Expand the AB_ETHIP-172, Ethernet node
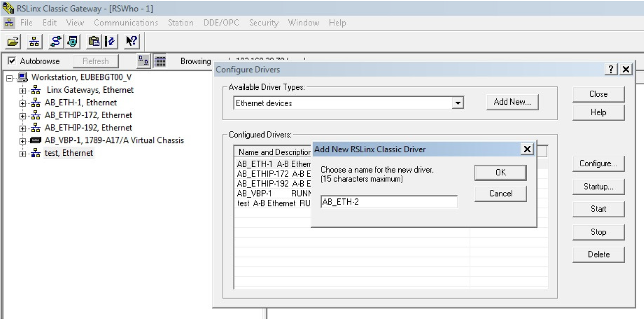The image size is (644, 320). tap(22, 116)
